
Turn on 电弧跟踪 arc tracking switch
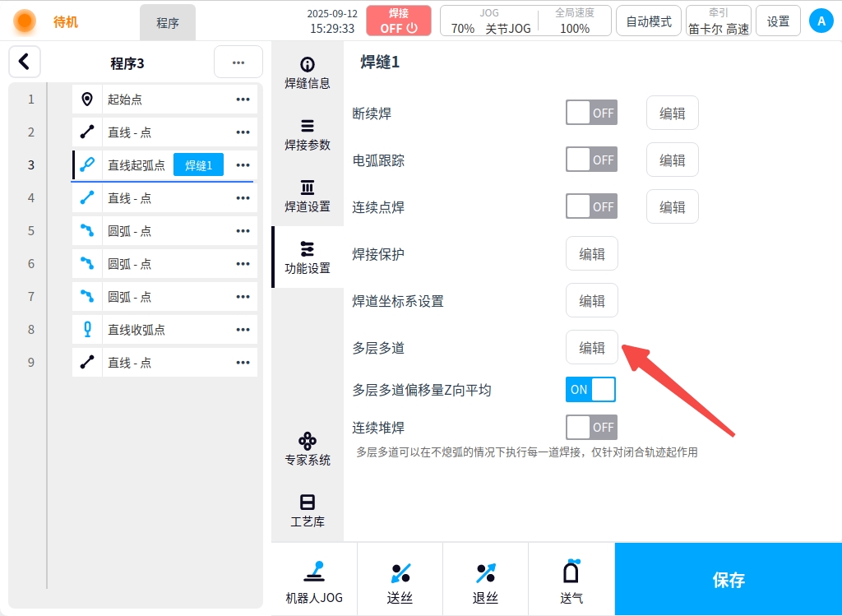tap(591, 160)
